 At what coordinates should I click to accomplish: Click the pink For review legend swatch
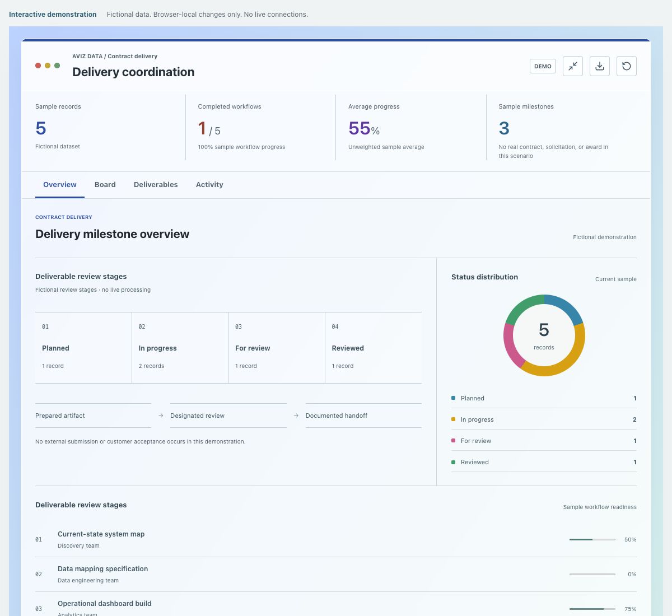tap(453, 441)
